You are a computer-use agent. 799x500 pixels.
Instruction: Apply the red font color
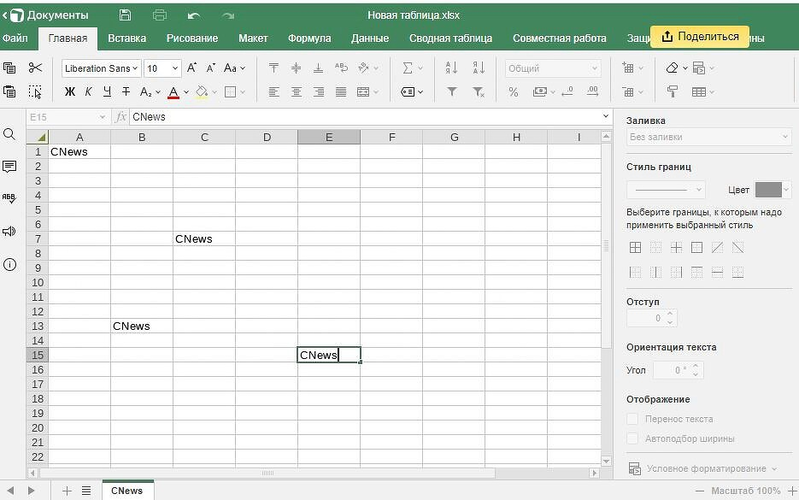click(x=173, y=92)
